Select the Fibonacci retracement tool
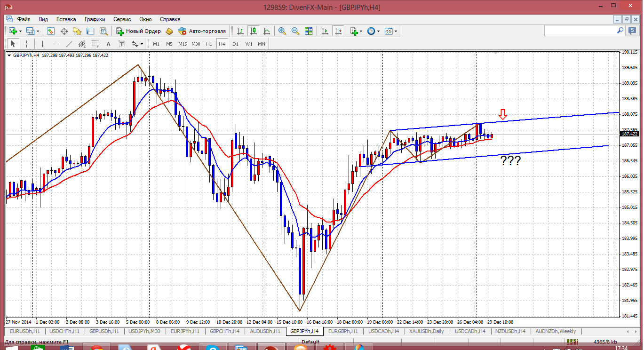The height and width of the screenshot is (350, 644). pyautogui.click(x=96, y=44)
